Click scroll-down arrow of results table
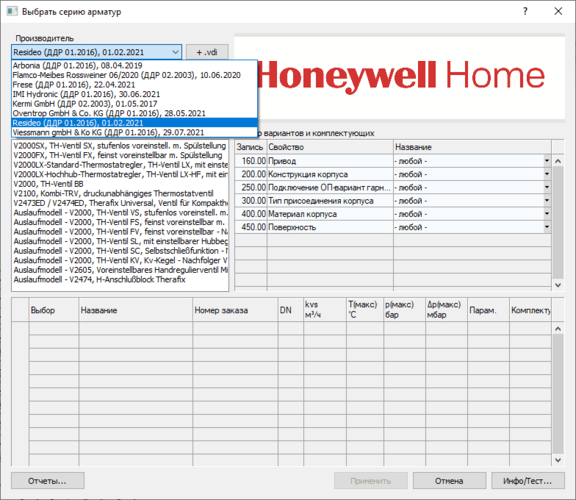 click(x=558, y=460)
